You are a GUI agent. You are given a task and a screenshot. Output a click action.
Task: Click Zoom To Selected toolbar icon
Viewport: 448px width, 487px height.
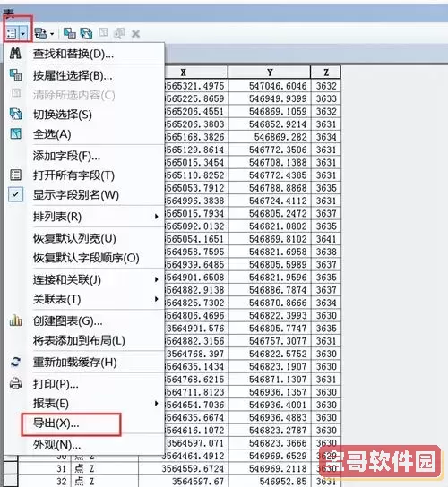coord(119,33)
